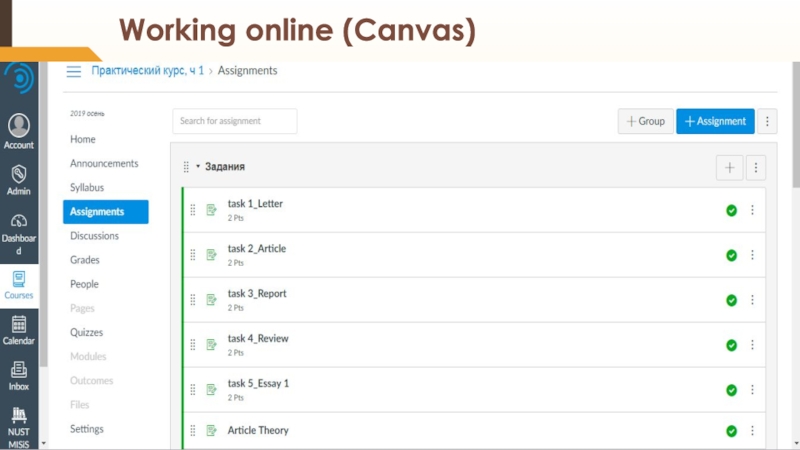This screenshot has width=800, height=450.
Task: Open Discussions in course navigation
Action: pyautogui.click(x=94, y=236)
